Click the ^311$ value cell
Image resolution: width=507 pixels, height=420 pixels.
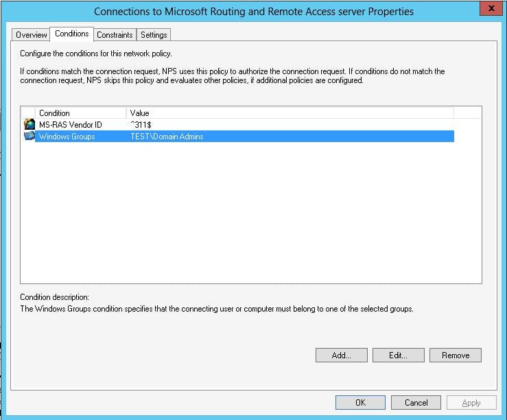point(141,124)
